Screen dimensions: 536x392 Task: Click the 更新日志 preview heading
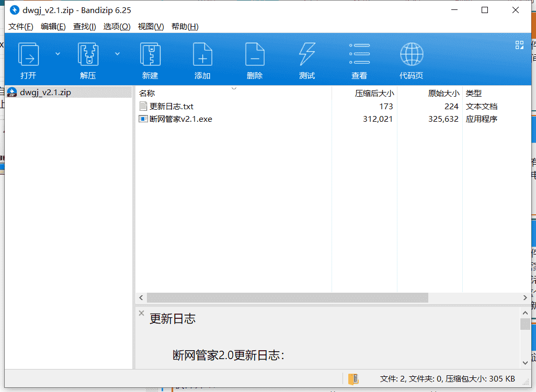click(172, 319)
